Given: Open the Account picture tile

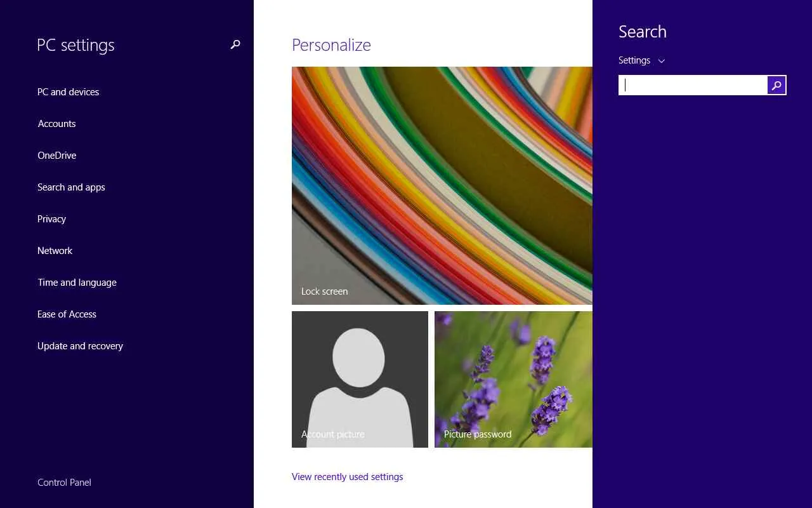Looking at the screenshot, I should coord(360,379).
